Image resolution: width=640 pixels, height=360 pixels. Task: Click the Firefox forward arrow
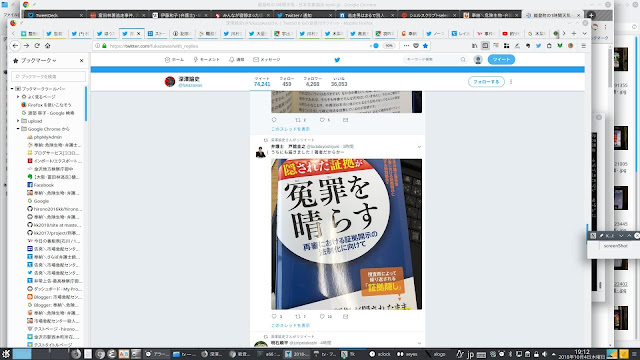[26, 46]
